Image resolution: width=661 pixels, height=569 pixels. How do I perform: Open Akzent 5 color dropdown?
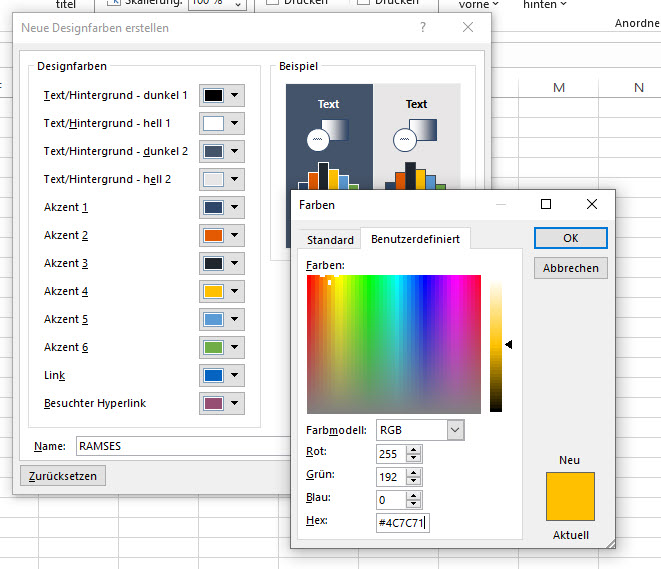pyautogui.click(x=222, y=319)
